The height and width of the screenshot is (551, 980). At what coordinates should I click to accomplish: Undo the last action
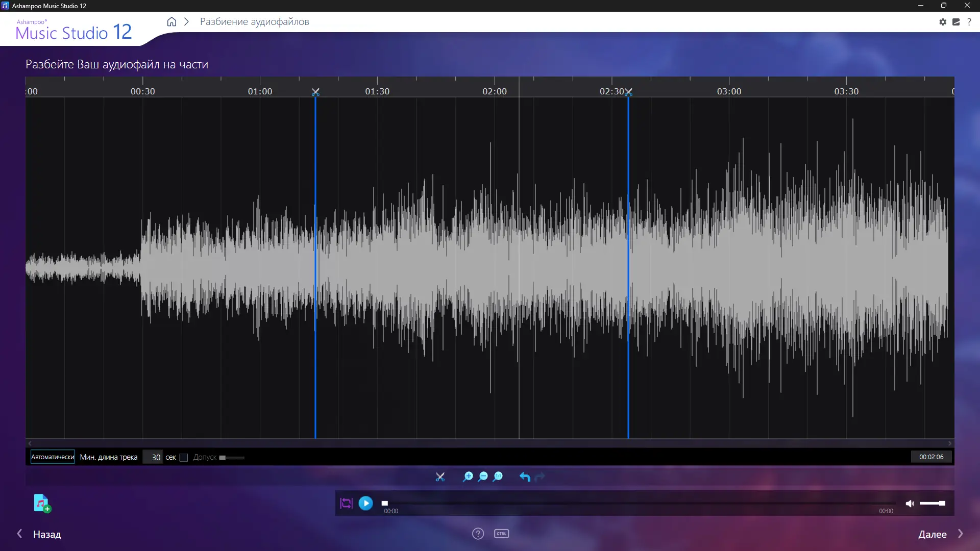pos(525,477)
